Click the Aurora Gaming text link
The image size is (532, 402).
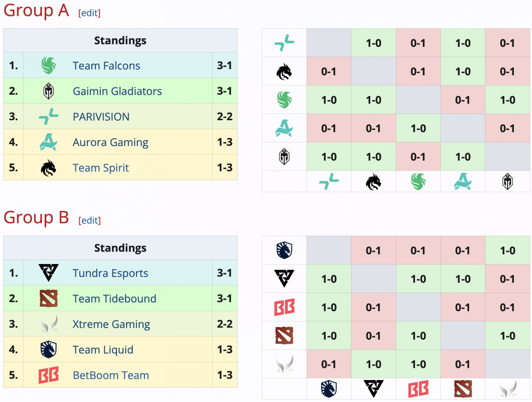coord(110,142)
